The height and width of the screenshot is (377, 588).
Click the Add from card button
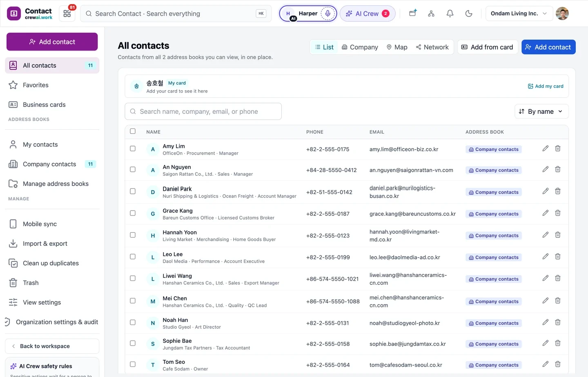point(488,47)
